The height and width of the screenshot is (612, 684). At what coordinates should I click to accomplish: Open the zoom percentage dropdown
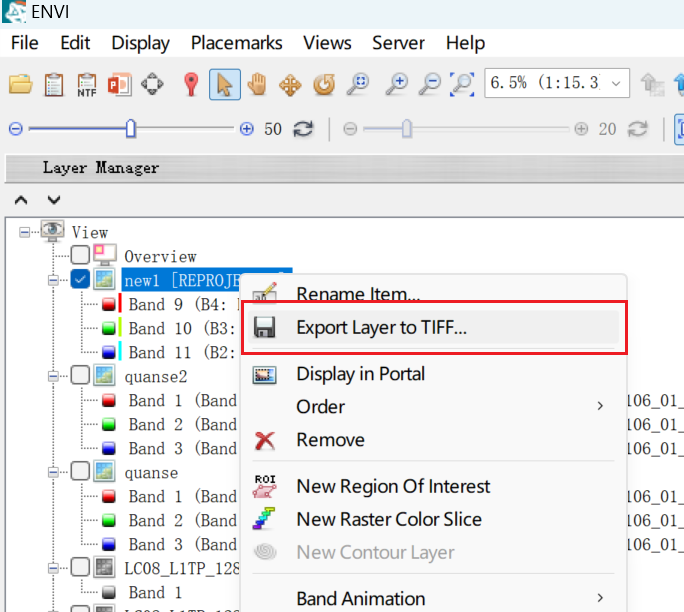616,83
